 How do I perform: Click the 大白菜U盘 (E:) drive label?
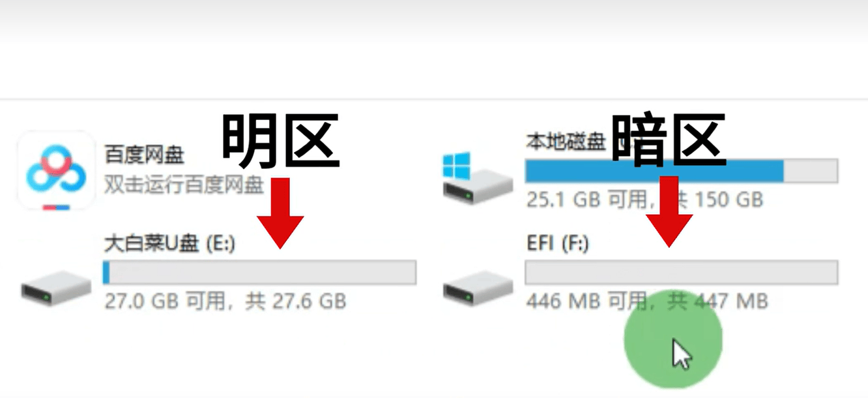click(170, 243)
